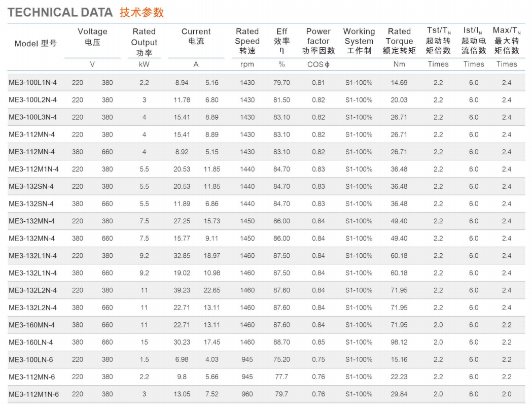Click the Current column header

196,37
